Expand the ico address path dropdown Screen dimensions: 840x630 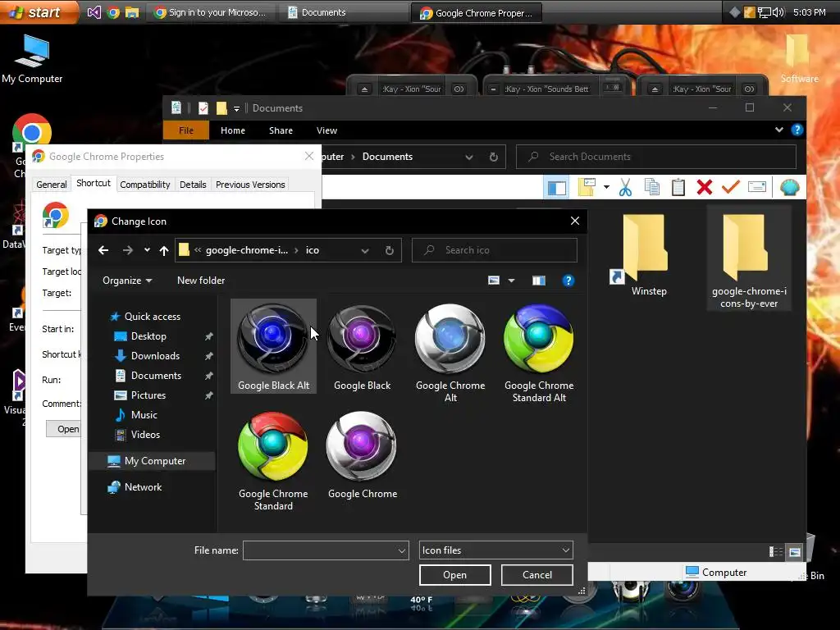(x=365, y=250)
